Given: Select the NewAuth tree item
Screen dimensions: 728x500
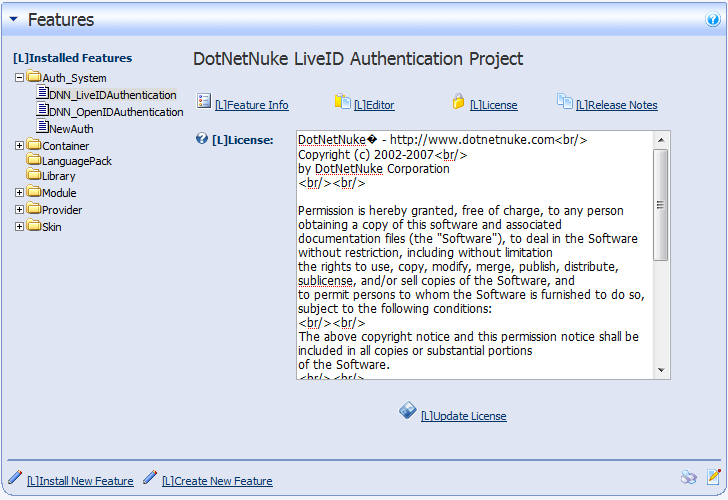Looking at the screenshot, I should tap(71, 129).
